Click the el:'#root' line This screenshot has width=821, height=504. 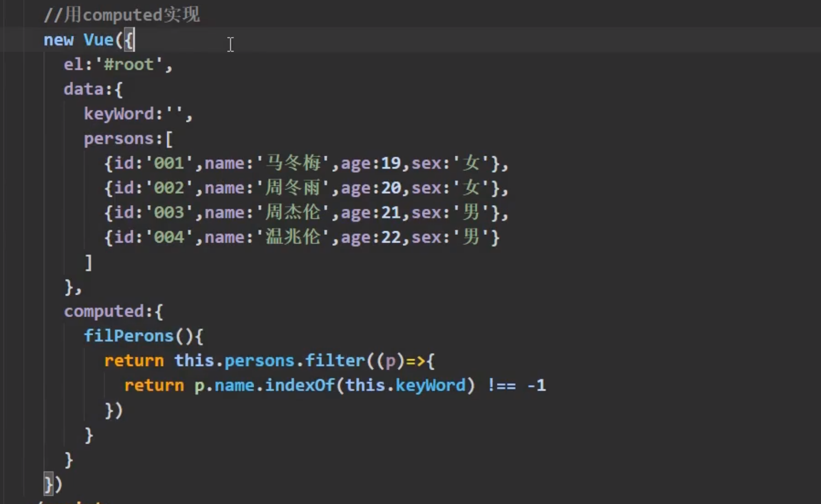coord(118,65)
